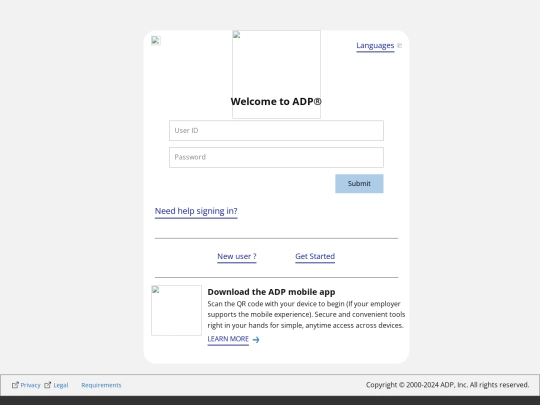This screenshot has height=405, width=540.
Task: Open the Requirements footer link
Action: (101, 385)
